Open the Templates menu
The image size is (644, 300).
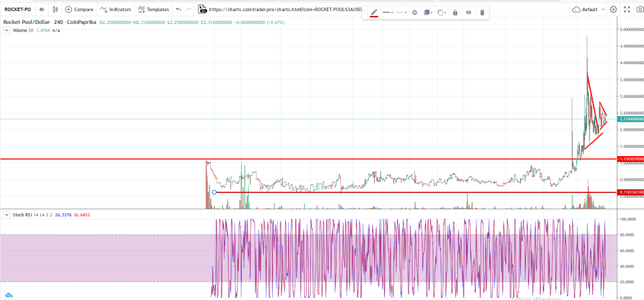pos(153,10)
